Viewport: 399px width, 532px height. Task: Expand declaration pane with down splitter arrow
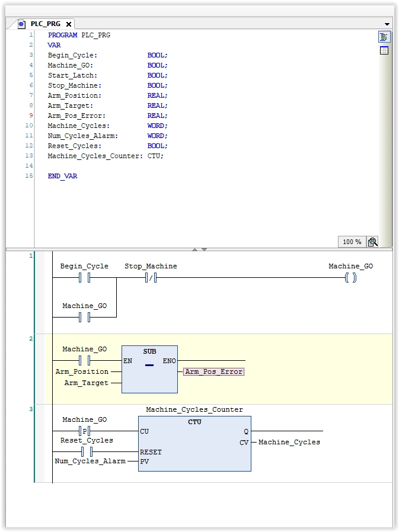[x=204, y=249]
